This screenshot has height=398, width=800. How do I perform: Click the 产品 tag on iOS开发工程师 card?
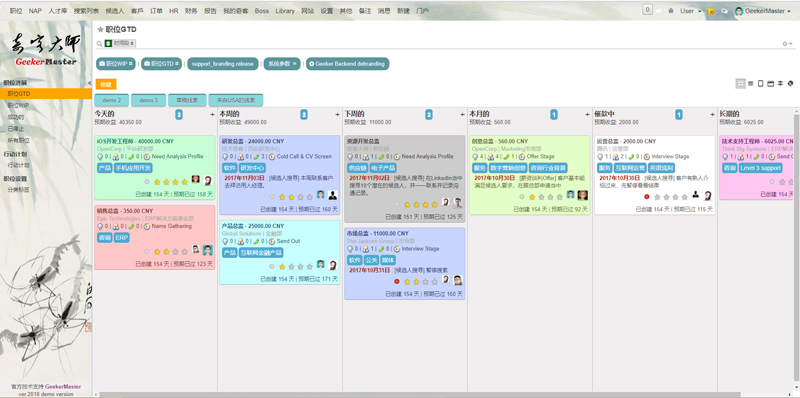(104, 168)
